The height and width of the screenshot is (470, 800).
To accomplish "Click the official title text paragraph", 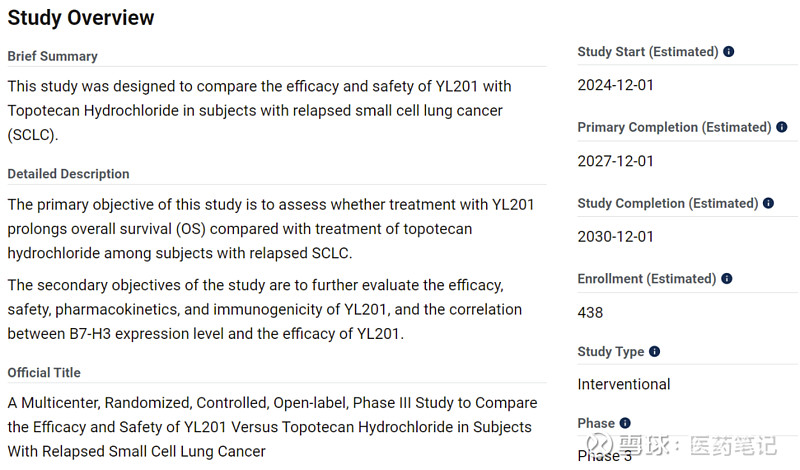I will click(272, 427).
